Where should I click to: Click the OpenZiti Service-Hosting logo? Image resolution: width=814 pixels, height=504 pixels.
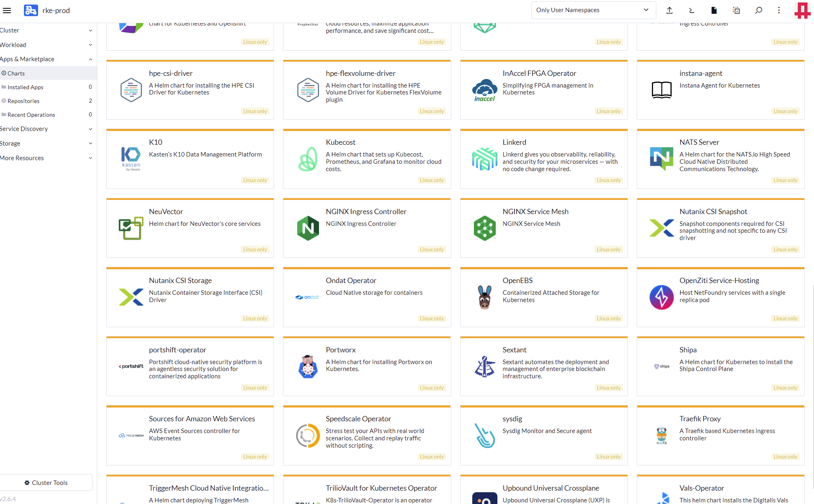662,297
